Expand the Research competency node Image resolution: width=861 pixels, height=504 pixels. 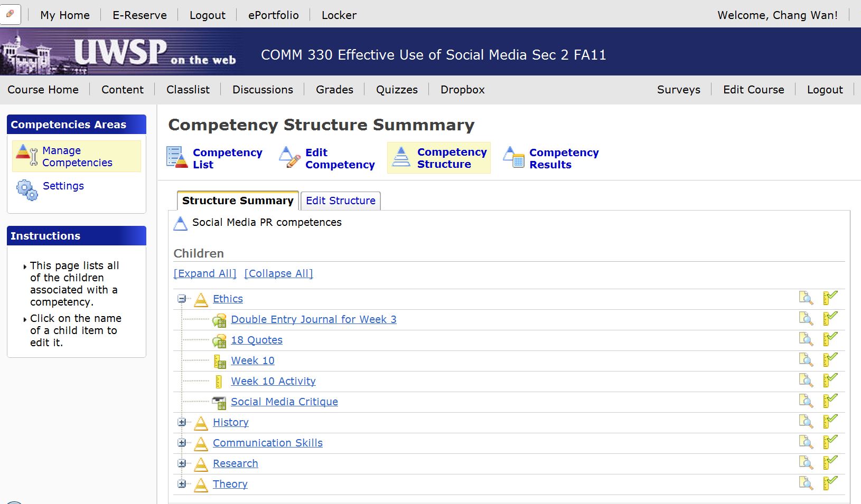pyautogui.click(x=182, y=463)
